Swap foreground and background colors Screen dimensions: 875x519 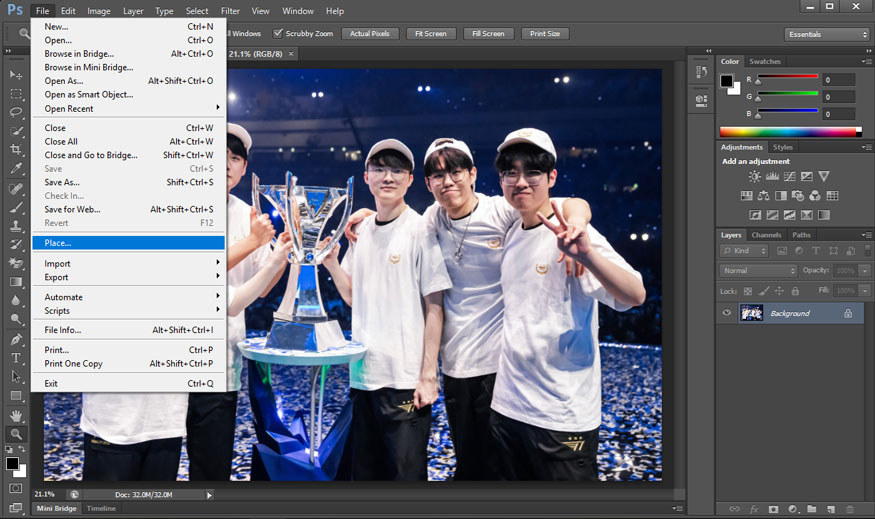(22, 449)
